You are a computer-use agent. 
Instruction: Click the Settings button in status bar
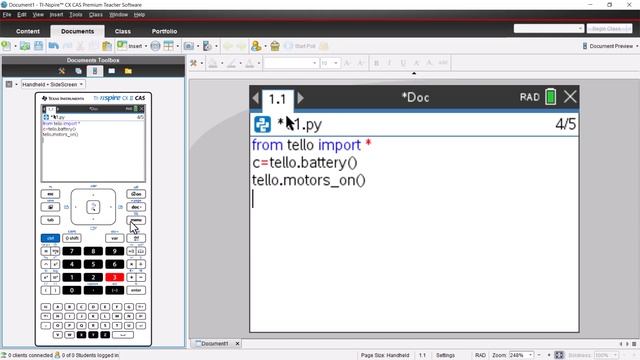click(x=445, y=355)
